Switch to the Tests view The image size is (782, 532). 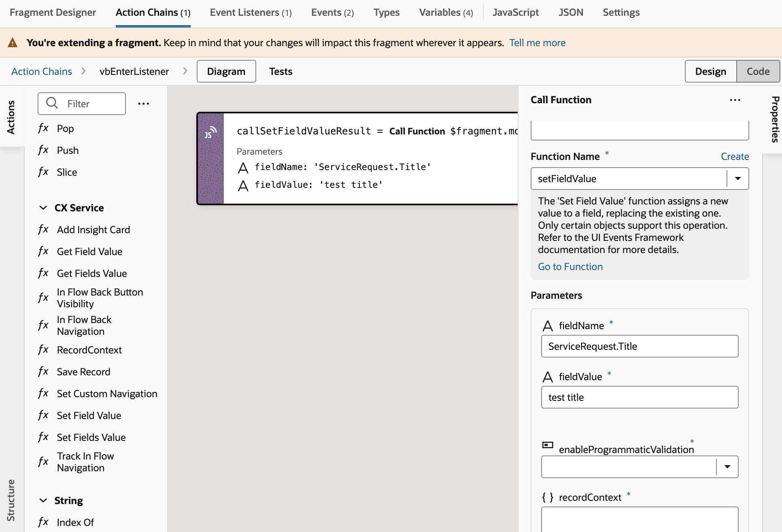(x=281, y=71)
